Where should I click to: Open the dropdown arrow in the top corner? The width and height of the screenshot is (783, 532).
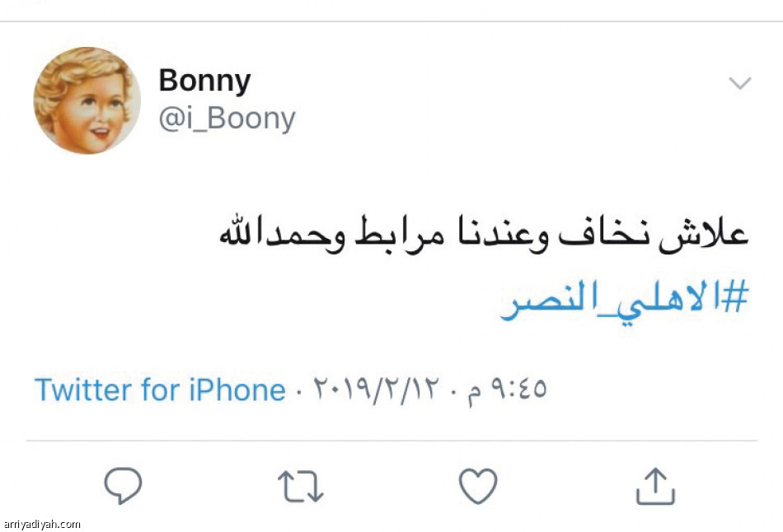click(741, 82)
